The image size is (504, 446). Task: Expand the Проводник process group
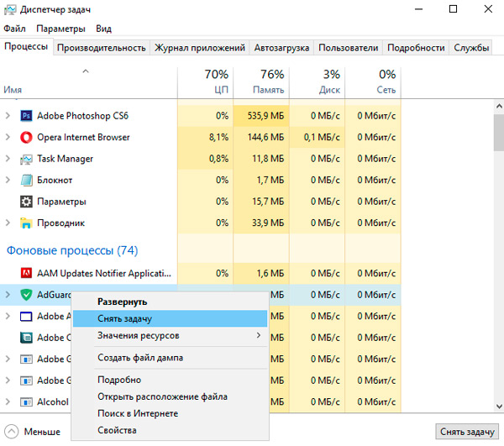[x=9, y=223]
